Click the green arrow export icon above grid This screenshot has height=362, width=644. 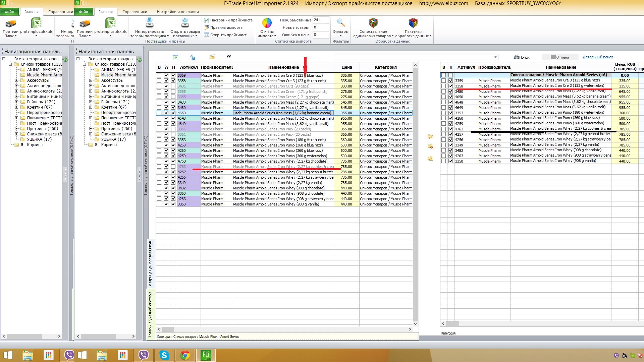pos(175,57)
